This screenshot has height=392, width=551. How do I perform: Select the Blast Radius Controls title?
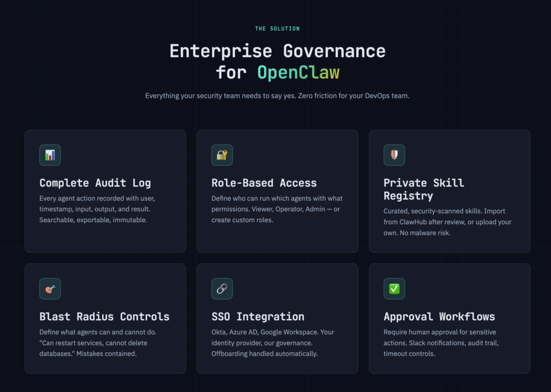coord(104,317)
